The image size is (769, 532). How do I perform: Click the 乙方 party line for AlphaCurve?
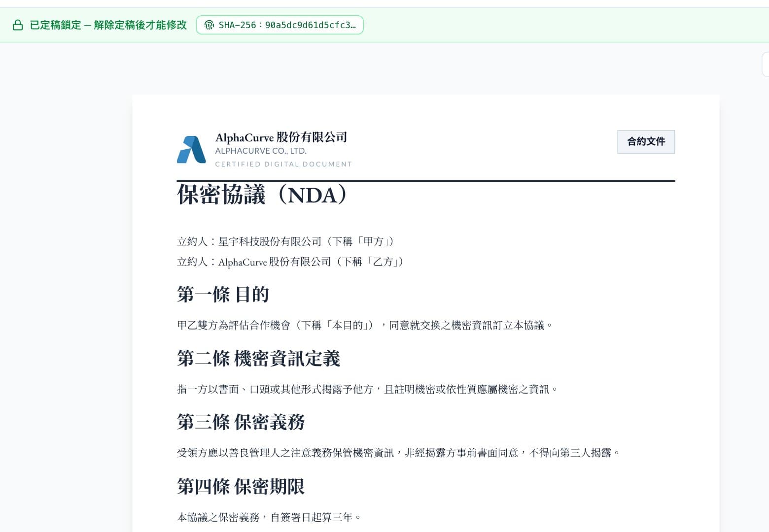[x=290, y=262]
